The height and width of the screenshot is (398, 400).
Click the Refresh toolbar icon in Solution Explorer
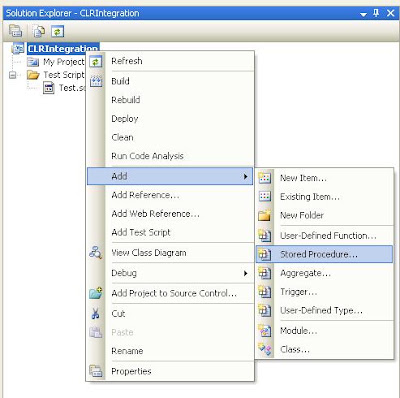(57, 31)
